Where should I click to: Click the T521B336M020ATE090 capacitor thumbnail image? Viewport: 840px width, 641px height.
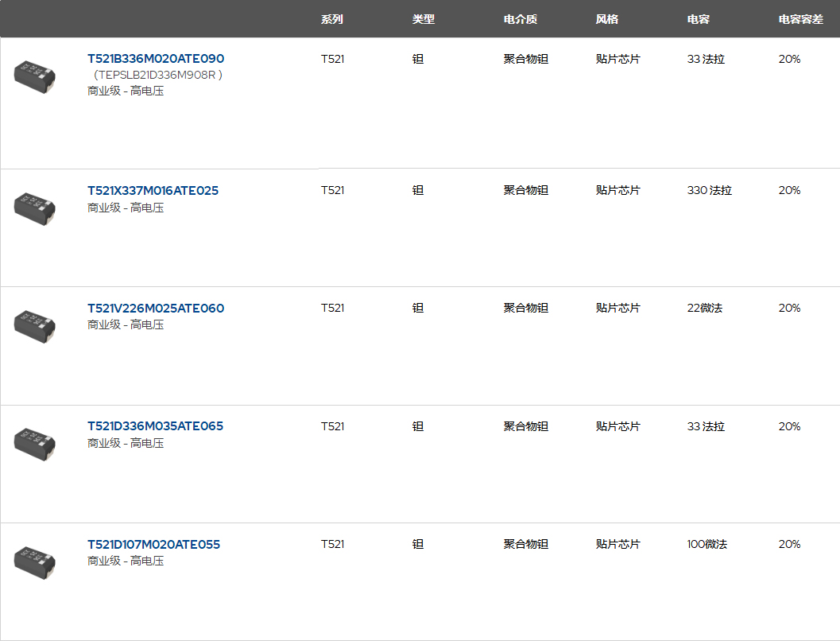point(34,74)
